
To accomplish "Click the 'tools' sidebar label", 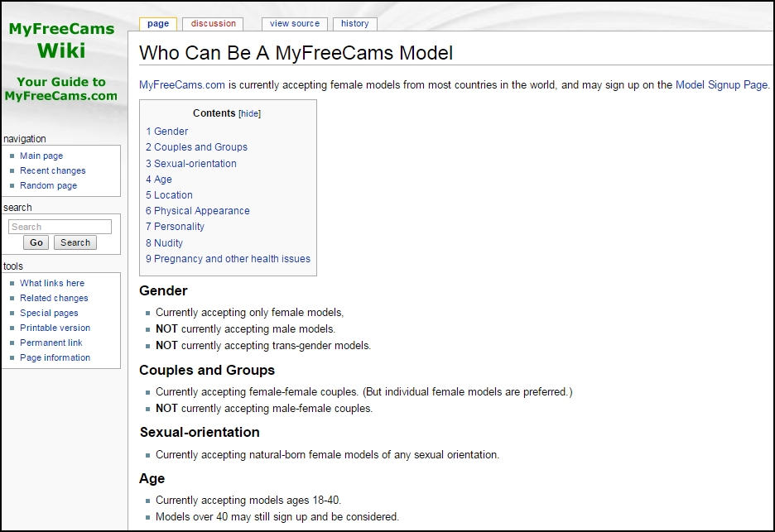I will (x=13, y=266).
